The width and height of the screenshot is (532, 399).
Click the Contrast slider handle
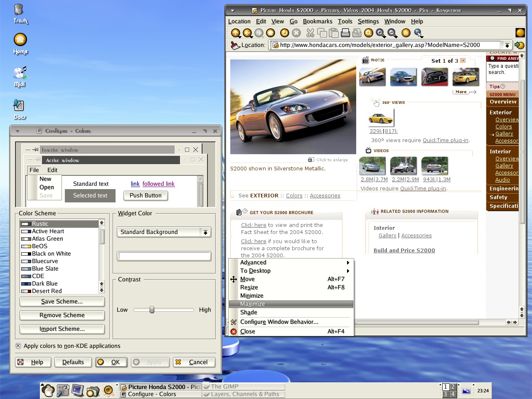point(152,310)
